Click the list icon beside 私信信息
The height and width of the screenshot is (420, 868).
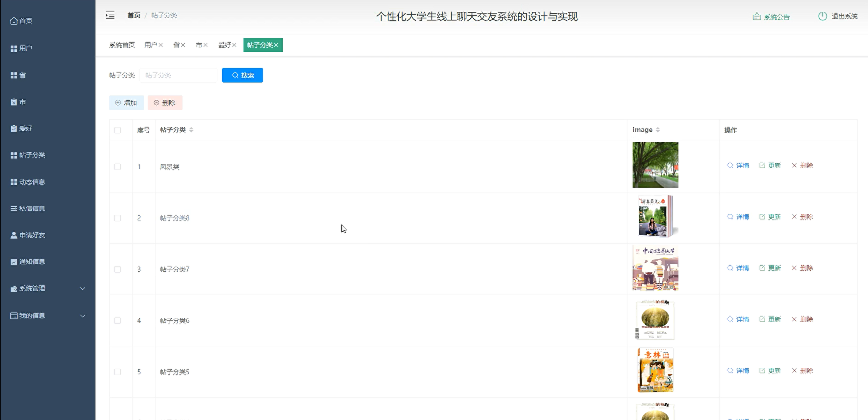[x=14, y=209]
